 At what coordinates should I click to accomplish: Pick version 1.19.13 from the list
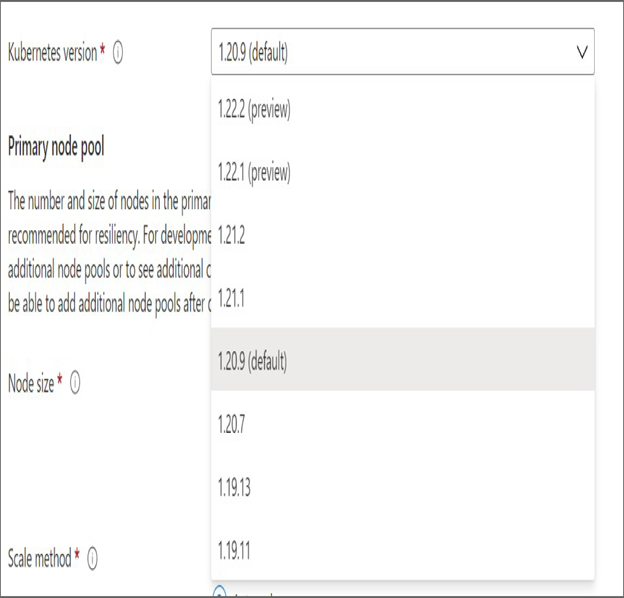tap(403, 484)
